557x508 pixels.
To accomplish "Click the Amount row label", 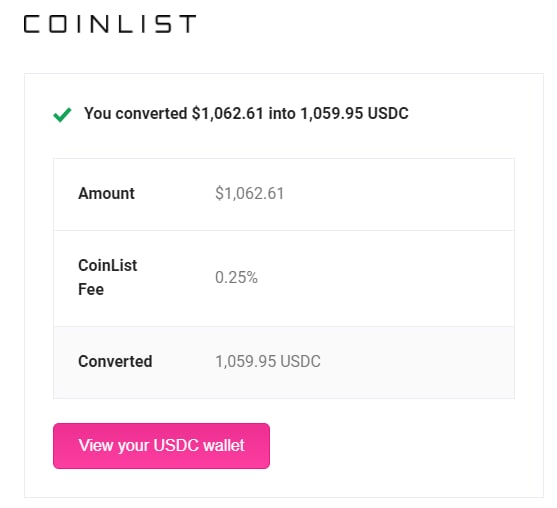I will click(x=106, y=194).
